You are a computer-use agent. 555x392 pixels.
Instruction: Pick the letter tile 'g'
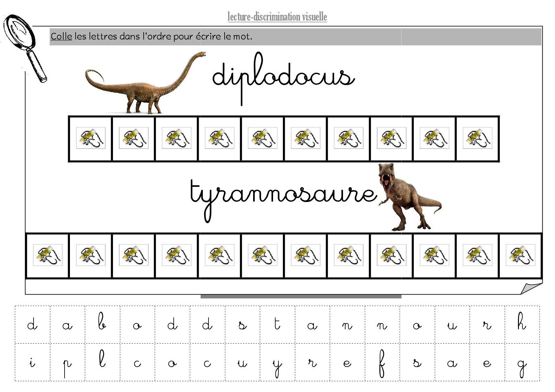coord(522,362)
